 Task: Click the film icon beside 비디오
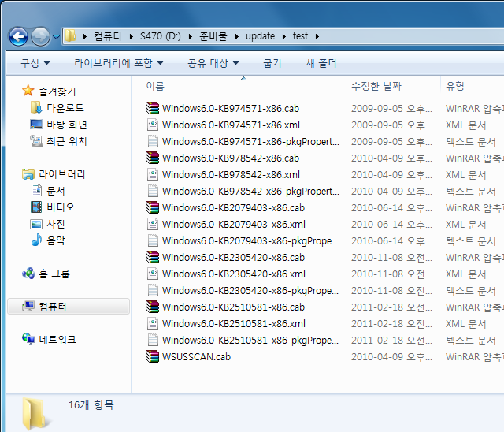[36, 207]
